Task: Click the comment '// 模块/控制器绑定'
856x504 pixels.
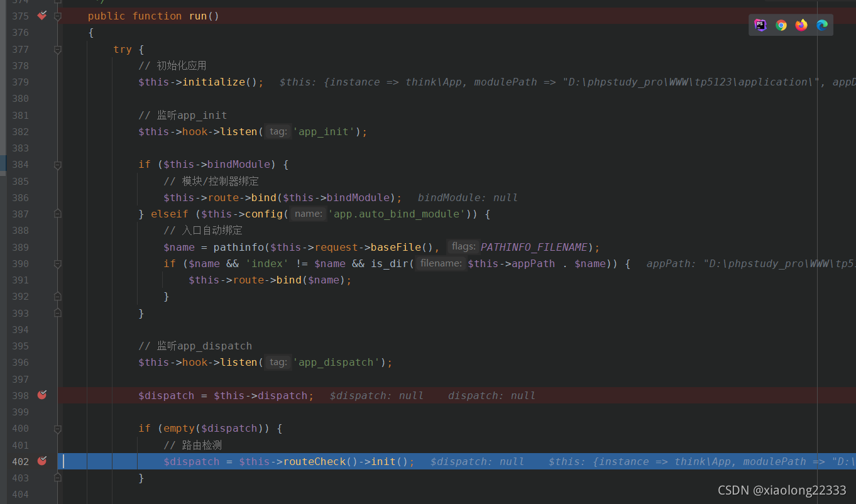Action: point(211,181)
